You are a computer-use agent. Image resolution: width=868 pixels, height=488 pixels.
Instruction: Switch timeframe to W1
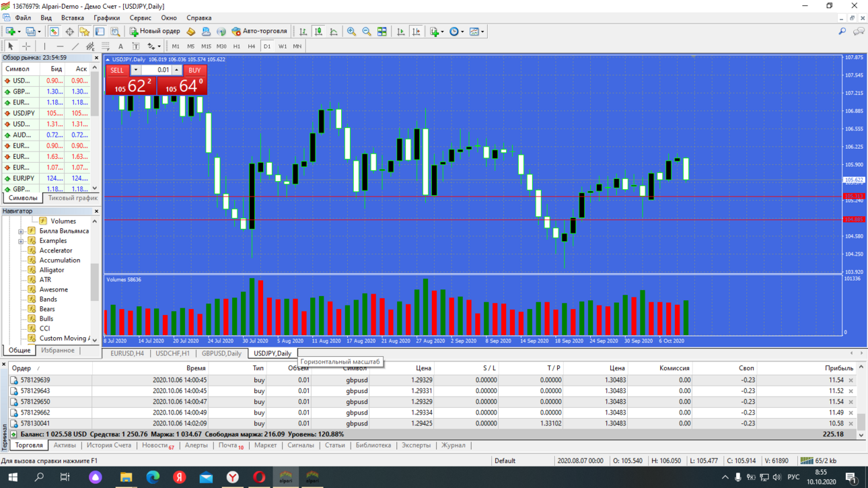pos(283,46)
